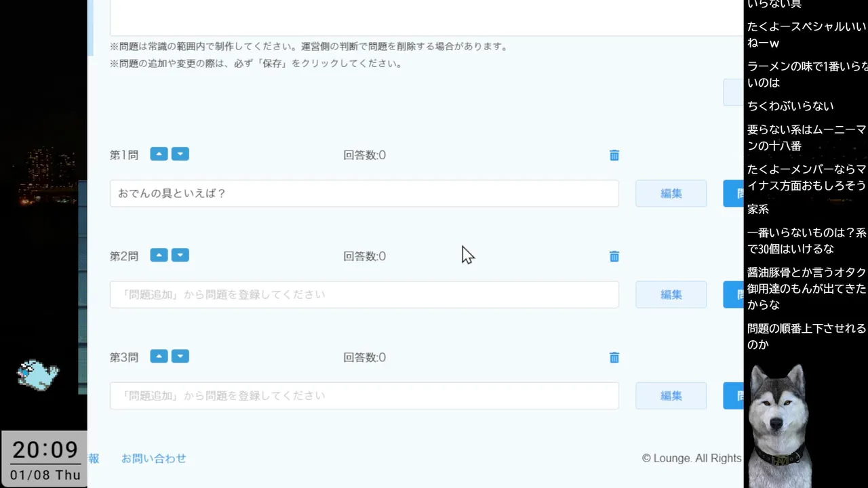Click chat comment 家系
Viewport: 868px width, 488px height.
pyautogui.click(x=758, y=209)
